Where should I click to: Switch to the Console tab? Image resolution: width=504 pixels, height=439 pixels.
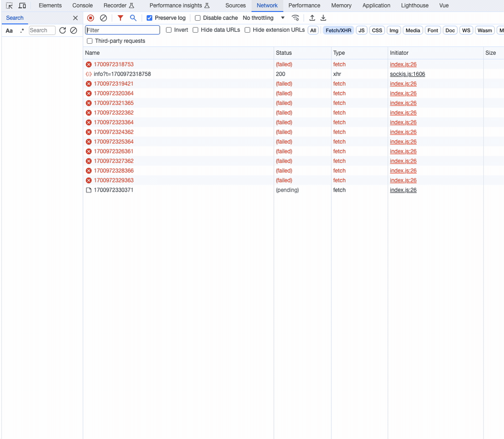tap(83, 6)
